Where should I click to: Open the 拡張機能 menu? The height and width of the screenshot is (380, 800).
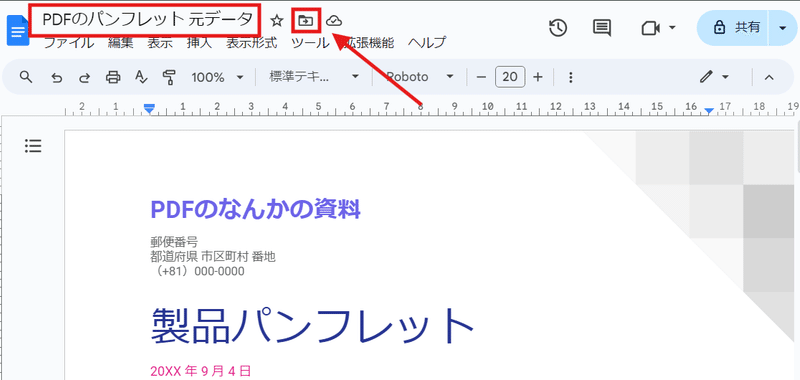click(x=368, y=43)
